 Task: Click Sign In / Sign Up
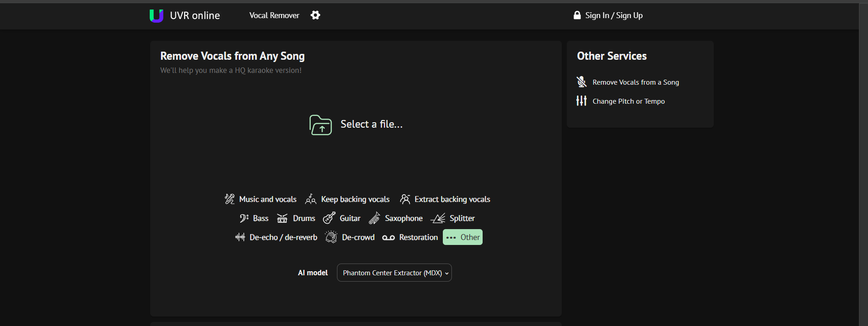point(608,15)
